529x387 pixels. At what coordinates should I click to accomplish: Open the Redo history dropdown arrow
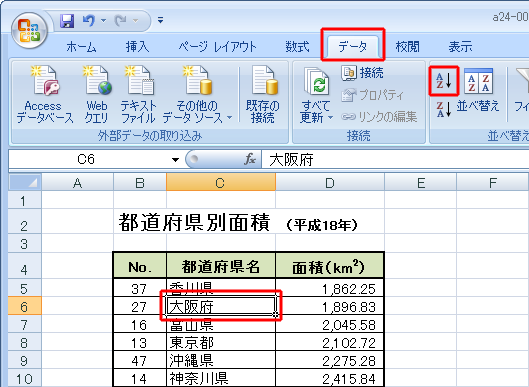136,21
